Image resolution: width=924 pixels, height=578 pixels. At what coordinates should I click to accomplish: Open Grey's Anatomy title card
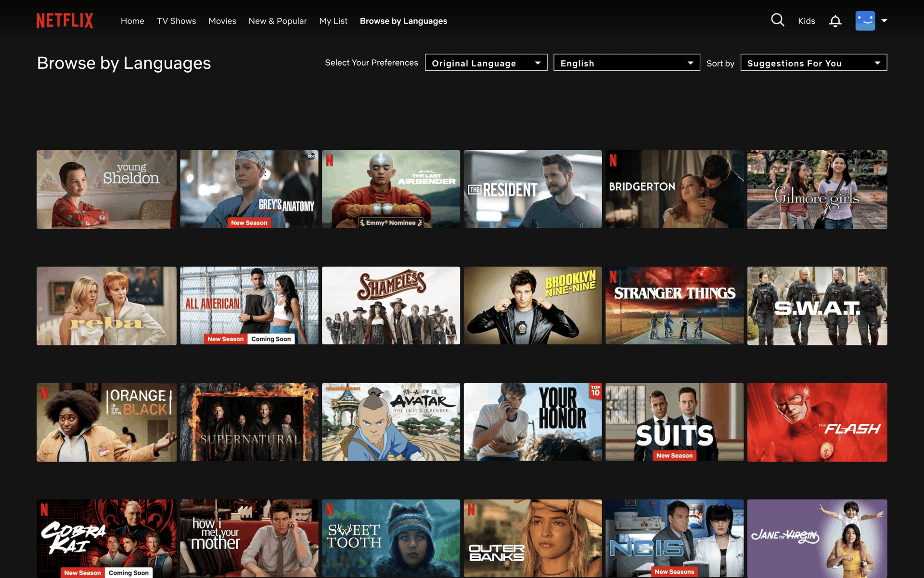point(249,189)
